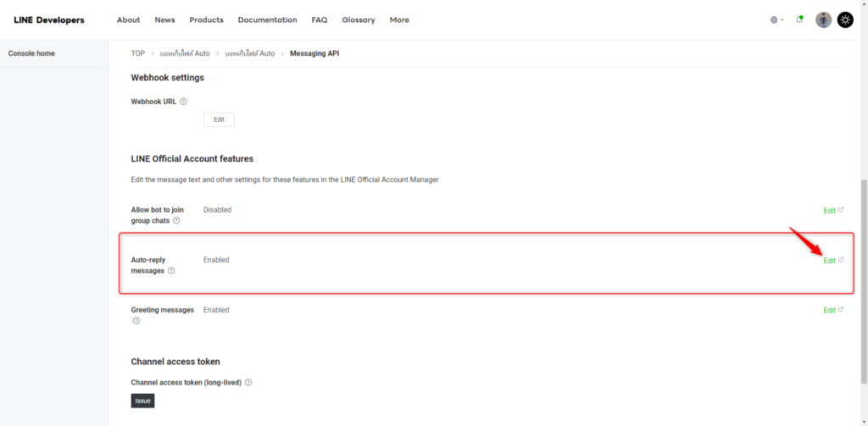Viewport: 868px width, 426px height.
Task: Open the Documentation menu item
Action: (x=267, y=19)
